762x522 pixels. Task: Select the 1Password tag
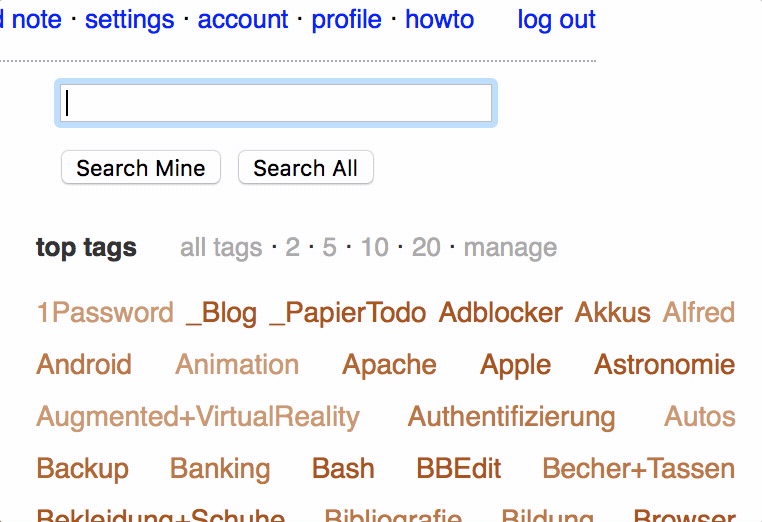[105, 313]
